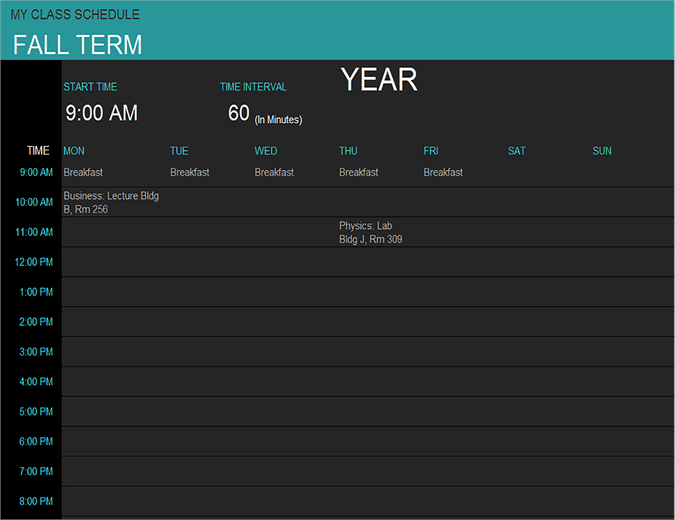
Task: Select the MY CLASS SCHEDULE heading
Action: 75,15
